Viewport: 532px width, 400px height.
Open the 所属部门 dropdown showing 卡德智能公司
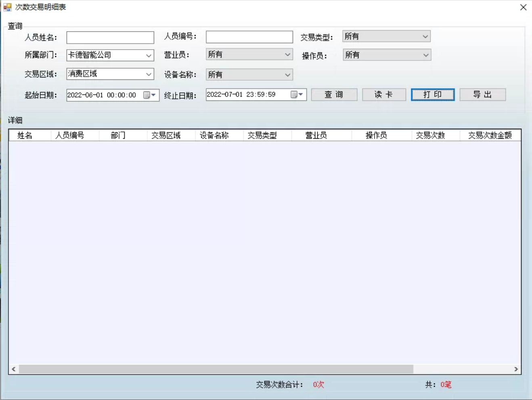pyautogui.click(x=110, y=55)
